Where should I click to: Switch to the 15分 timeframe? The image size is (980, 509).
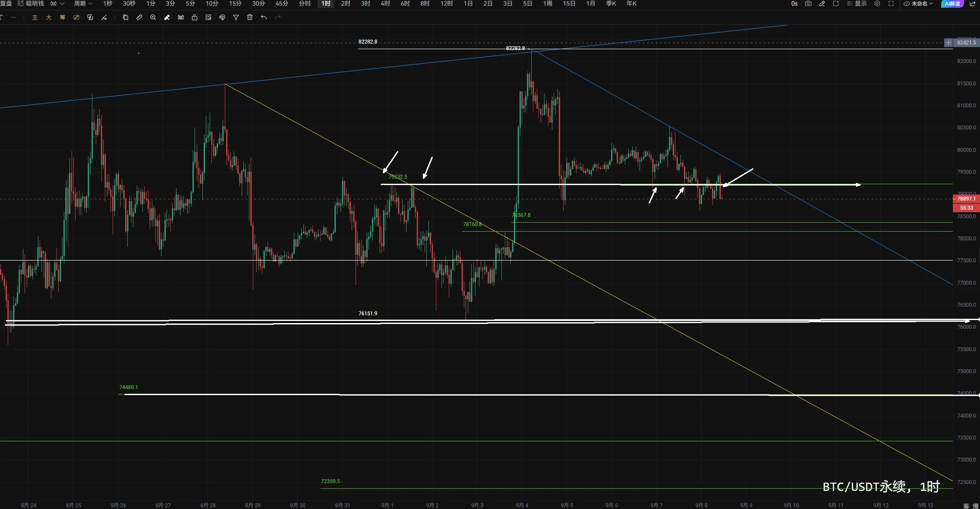click(235, 3)
